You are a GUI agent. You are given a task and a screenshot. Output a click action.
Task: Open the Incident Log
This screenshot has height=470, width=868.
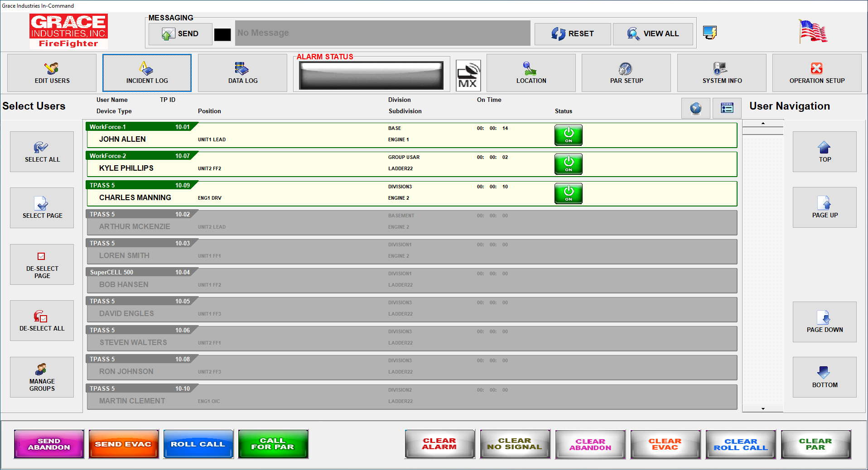point(147,73)
